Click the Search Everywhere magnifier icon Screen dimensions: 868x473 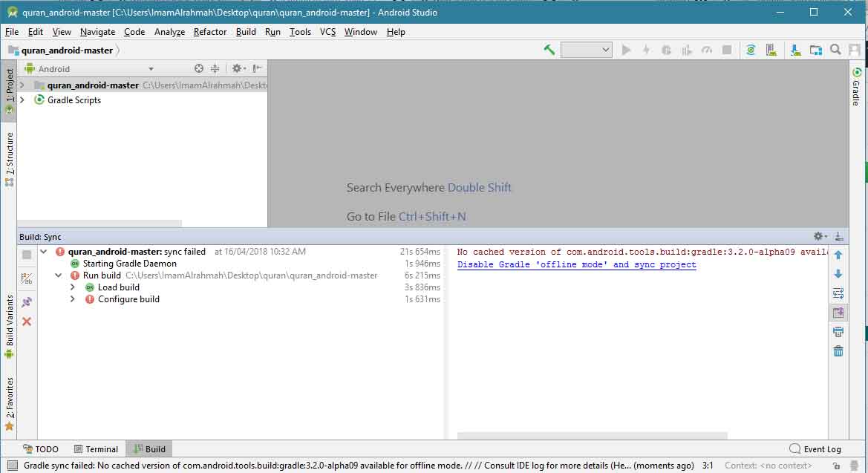836,50
